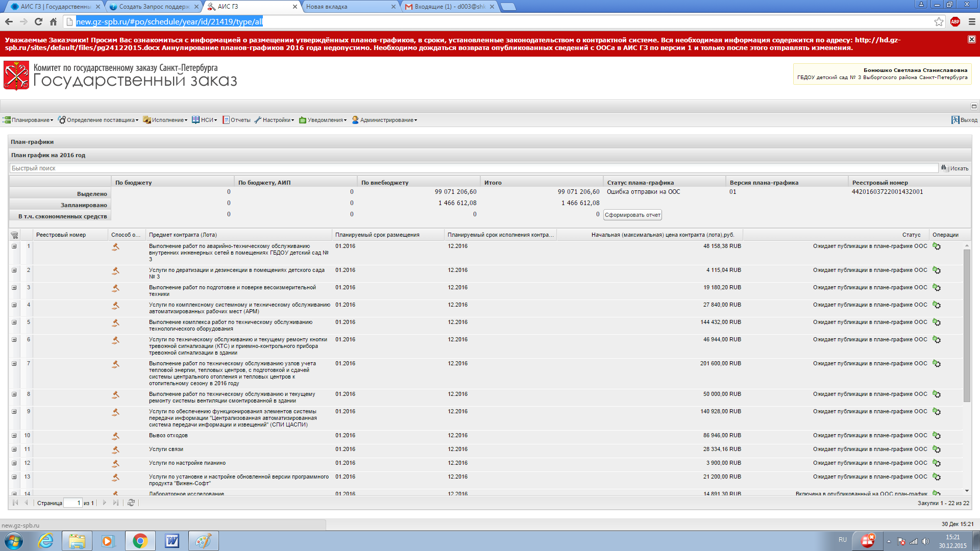Close the red announcement banner
980x551 pixels.
pos(971,39)
